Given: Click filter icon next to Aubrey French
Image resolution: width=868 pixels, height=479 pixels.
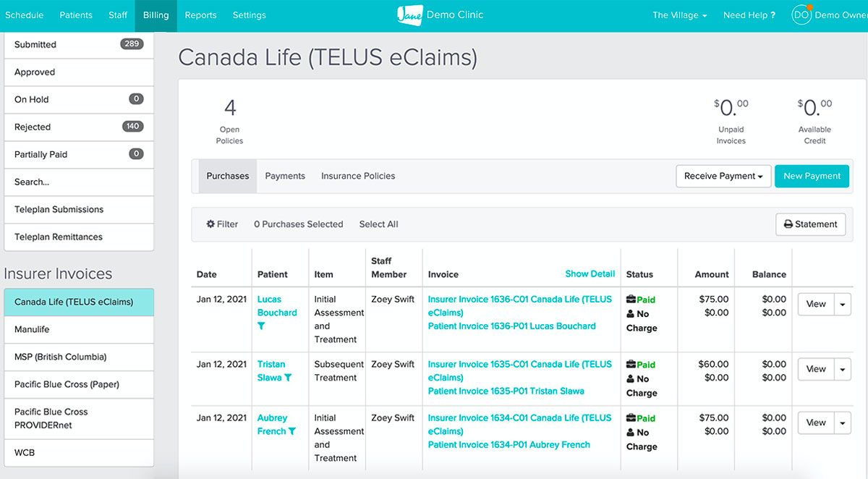Looking at the screenshot, I should [292, 431].
